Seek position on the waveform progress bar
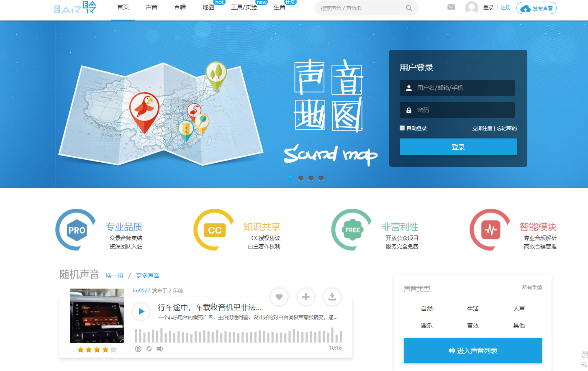 239,336
